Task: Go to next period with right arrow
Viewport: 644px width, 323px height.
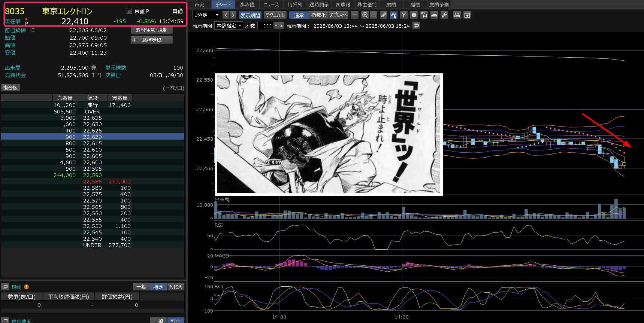Action: (x=233, y=15)
